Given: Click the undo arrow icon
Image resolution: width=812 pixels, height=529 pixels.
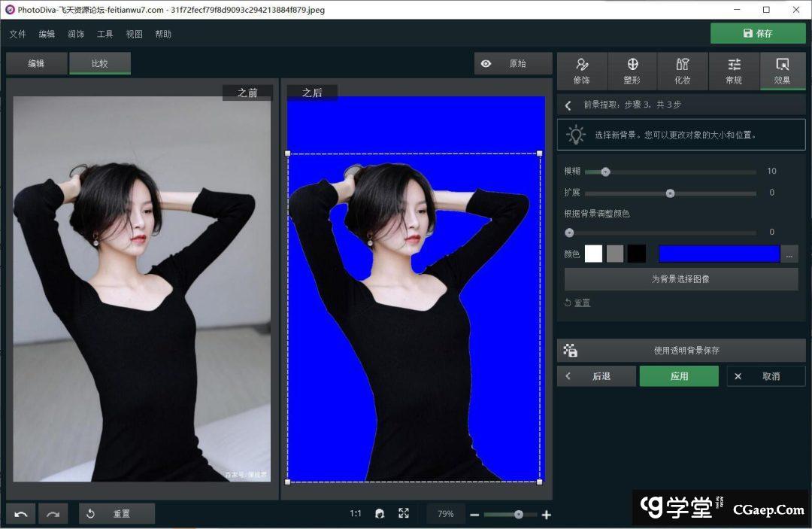Looking at the screenshot, I should (21, 514).
